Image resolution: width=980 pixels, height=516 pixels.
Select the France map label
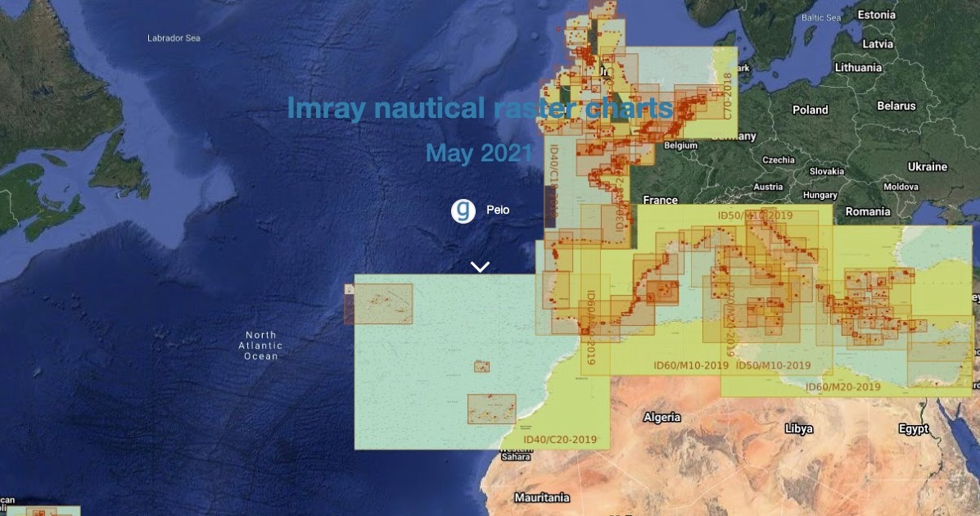point(660,199)
